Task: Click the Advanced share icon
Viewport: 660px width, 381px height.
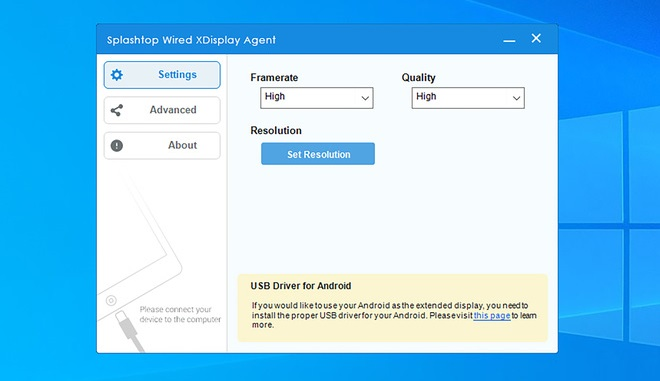Action: 117,110
